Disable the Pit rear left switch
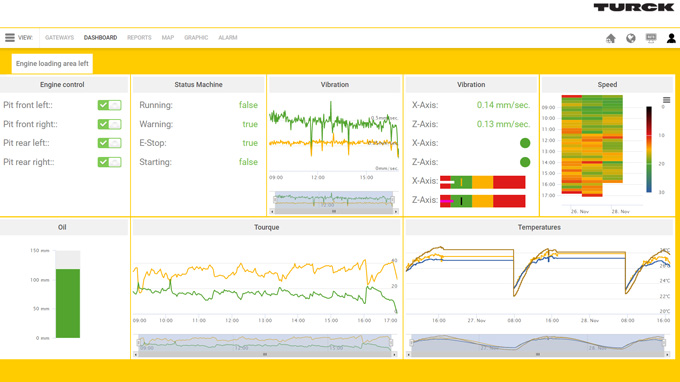Screen dimensions: 680x382 [x=109, y=143]
